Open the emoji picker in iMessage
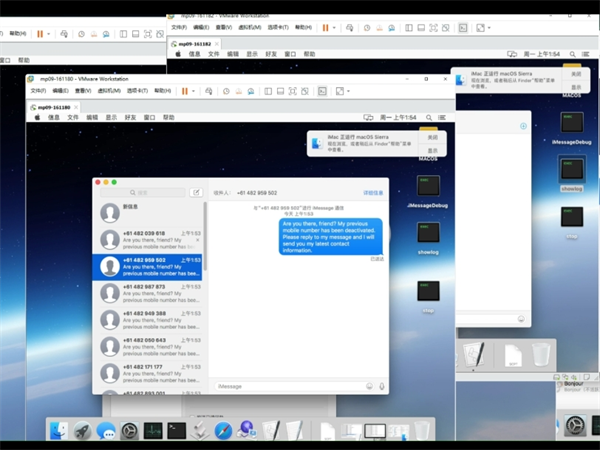Viewport: 600px width, 450px height. 369,386
